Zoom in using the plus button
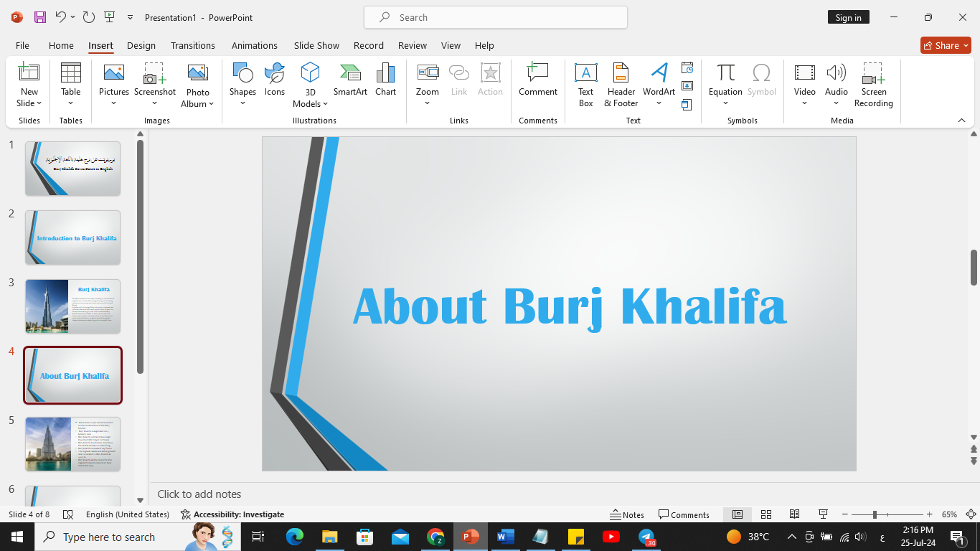Screen dimensions: 980x551 930,514
